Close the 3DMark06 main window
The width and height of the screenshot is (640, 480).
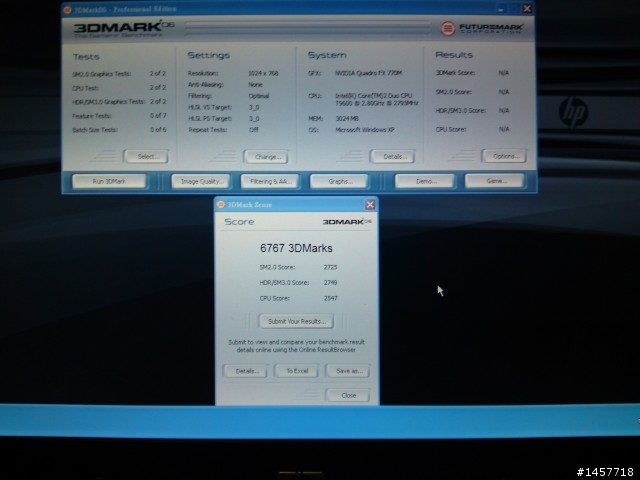coord(527,8)
